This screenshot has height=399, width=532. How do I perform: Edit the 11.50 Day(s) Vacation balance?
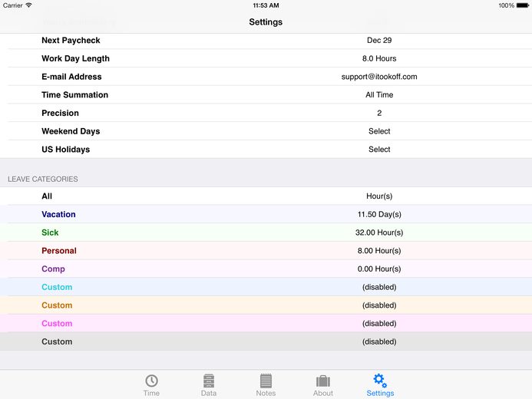pyautogui.click(x=379, y=214)
